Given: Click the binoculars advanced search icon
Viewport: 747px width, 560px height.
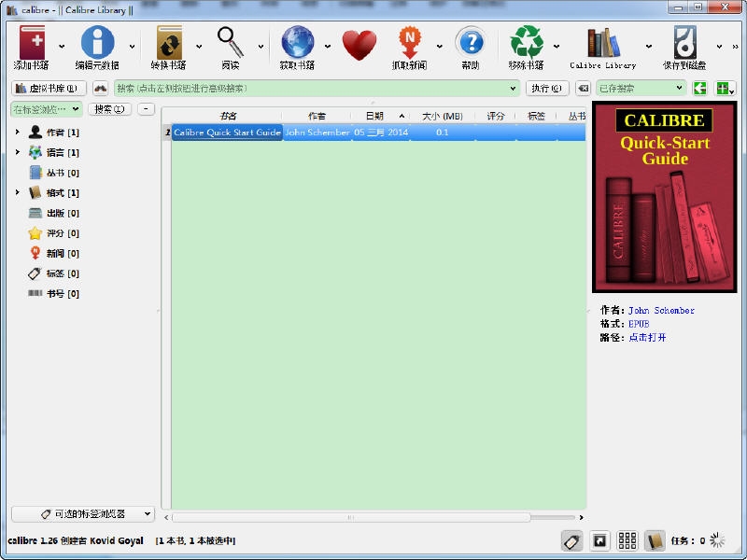Looking at the screenshot, I should [100, 89].
